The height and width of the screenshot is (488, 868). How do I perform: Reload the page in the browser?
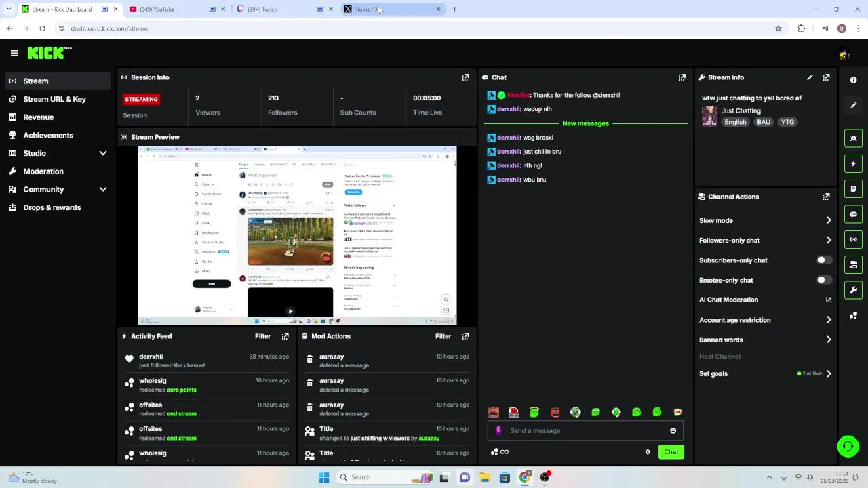pos(42,28)
